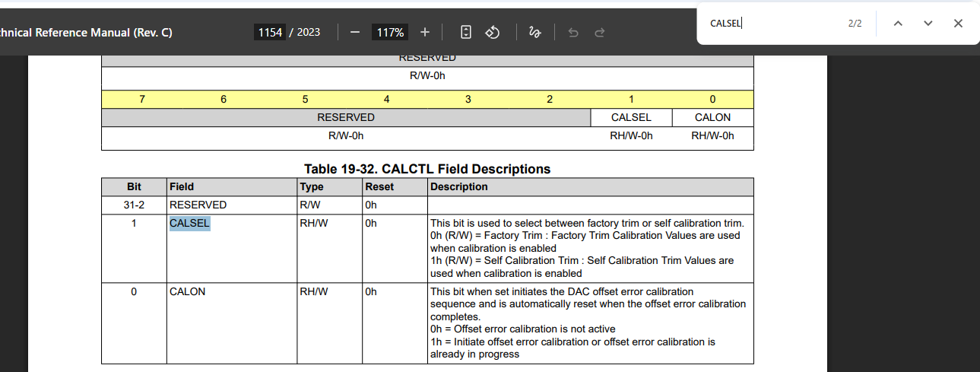Screen dimensions: 980x372
Task: Zoom out with the minus button
Action: [x=354, y=32]
